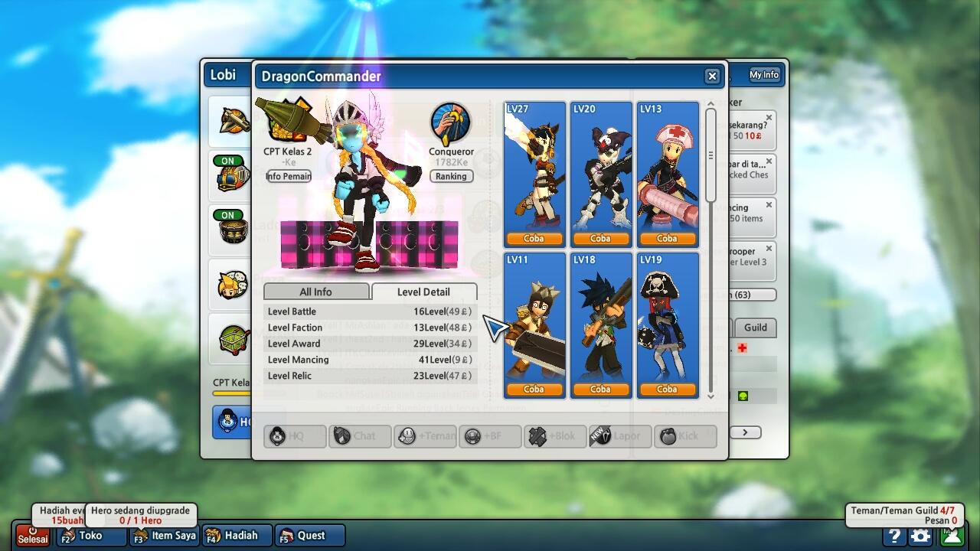Report the player with Lapor
Image resolution: width=980 pixels, height=551 pixels.
pos(620,436)
